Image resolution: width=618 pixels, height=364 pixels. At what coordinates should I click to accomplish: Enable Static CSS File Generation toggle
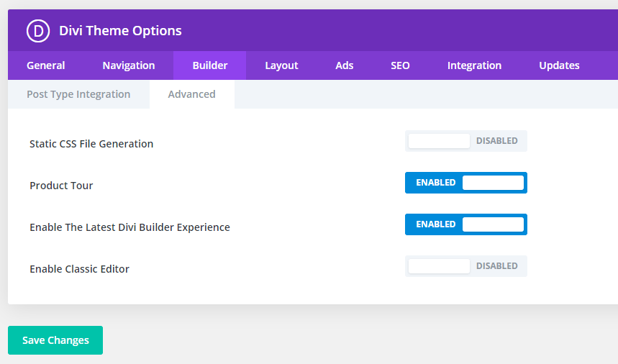tap(466, 141)
